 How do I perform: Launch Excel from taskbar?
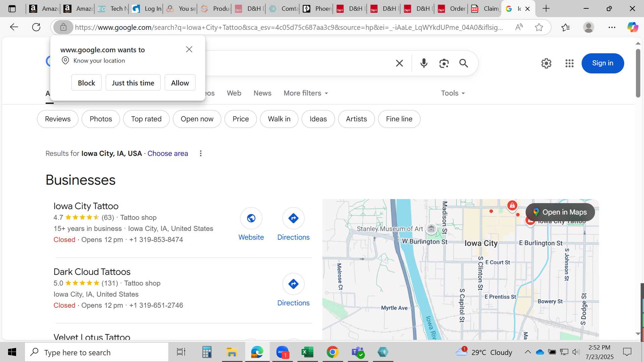(307, 352)
